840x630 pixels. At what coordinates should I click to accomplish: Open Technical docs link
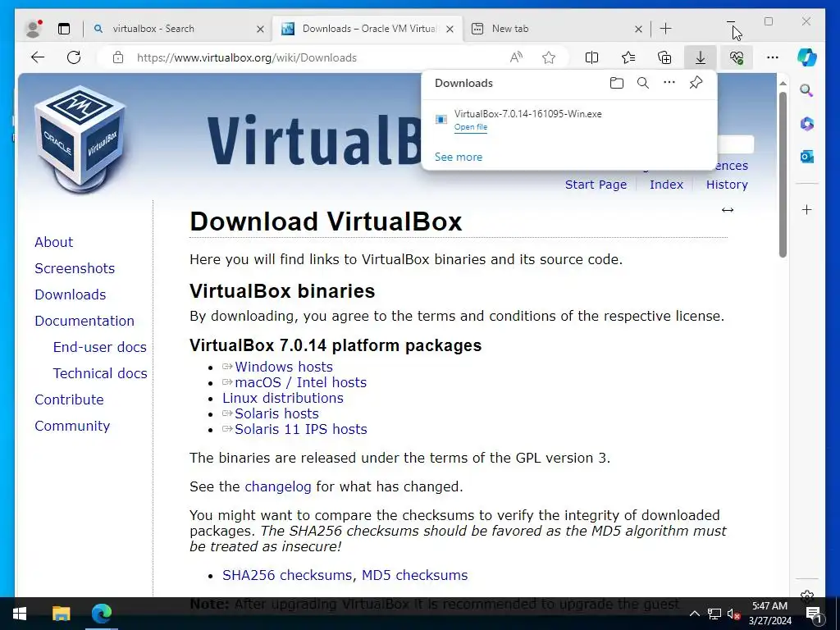pyautogui.click(x=99, y=373)
